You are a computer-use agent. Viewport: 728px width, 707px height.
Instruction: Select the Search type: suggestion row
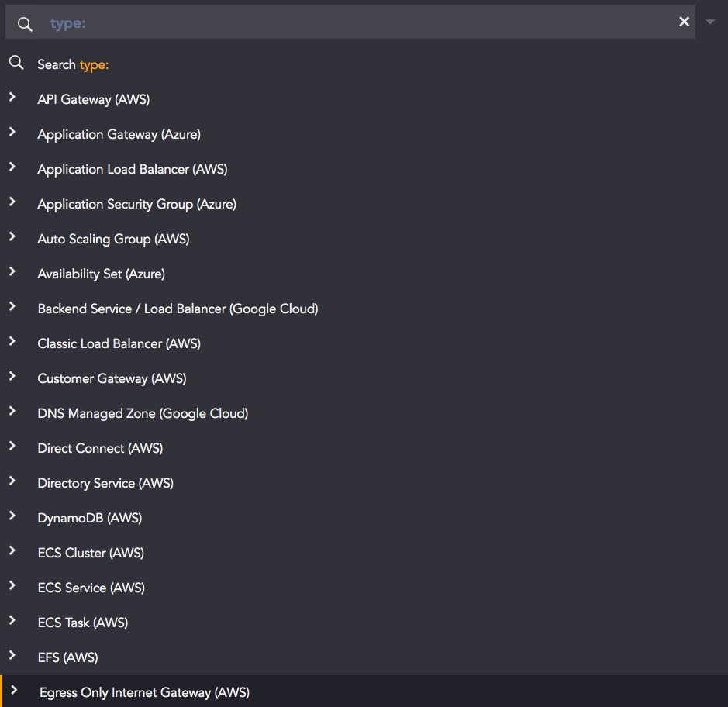(x=364, y=64)
